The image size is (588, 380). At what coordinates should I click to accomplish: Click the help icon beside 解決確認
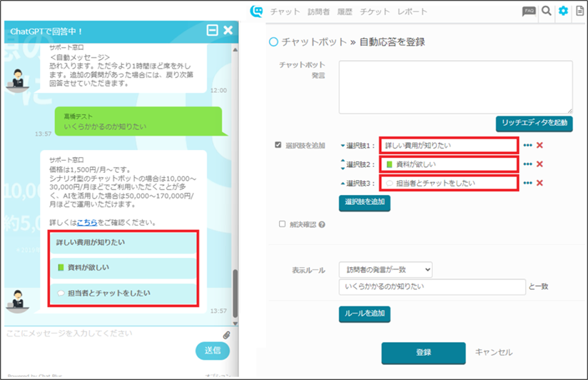point(322,224)
